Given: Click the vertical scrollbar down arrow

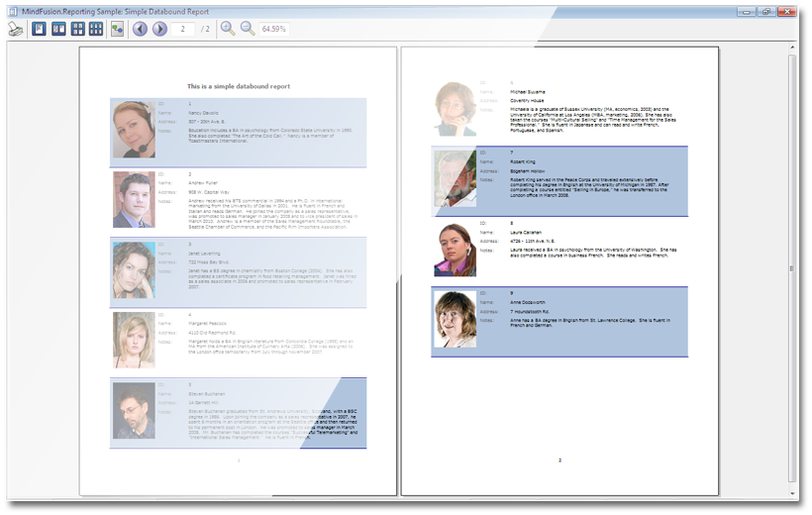Looking at the screenshot, I should point(791,492).
